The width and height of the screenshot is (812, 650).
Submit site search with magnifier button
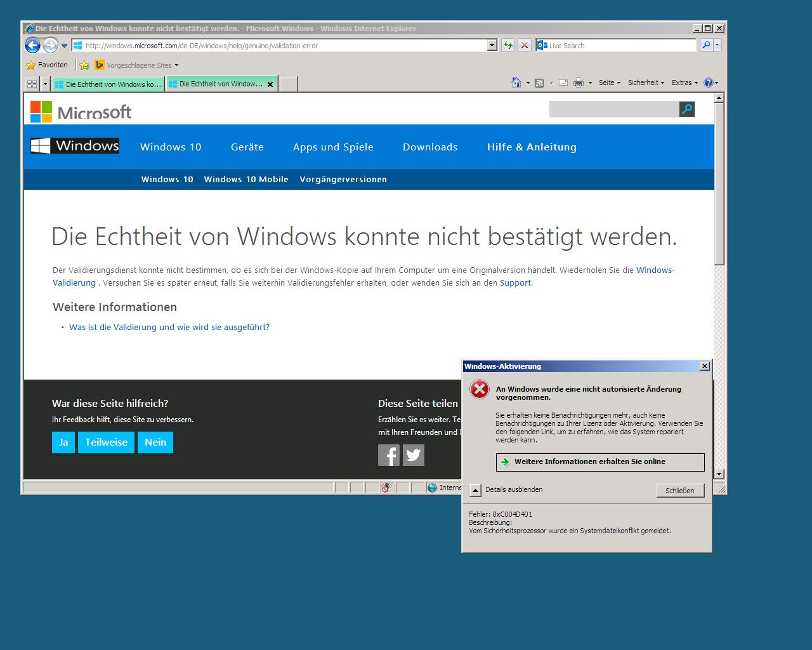tap(687, 109)
